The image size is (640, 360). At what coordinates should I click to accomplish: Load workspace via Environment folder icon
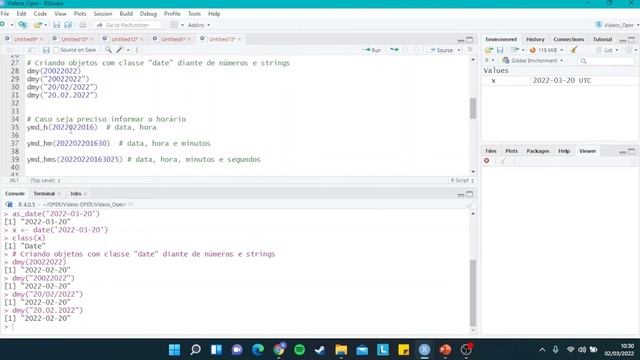coord(489,50)
